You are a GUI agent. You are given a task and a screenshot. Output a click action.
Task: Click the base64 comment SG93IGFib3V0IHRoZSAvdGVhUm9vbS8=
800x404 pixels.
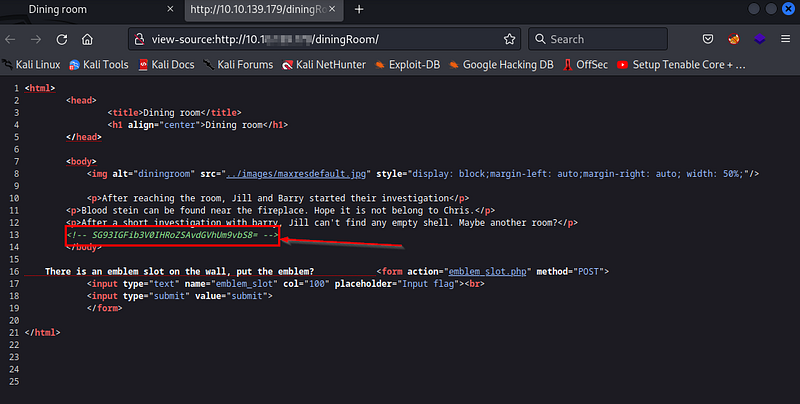pyautogui.click(x=175, y=235)
